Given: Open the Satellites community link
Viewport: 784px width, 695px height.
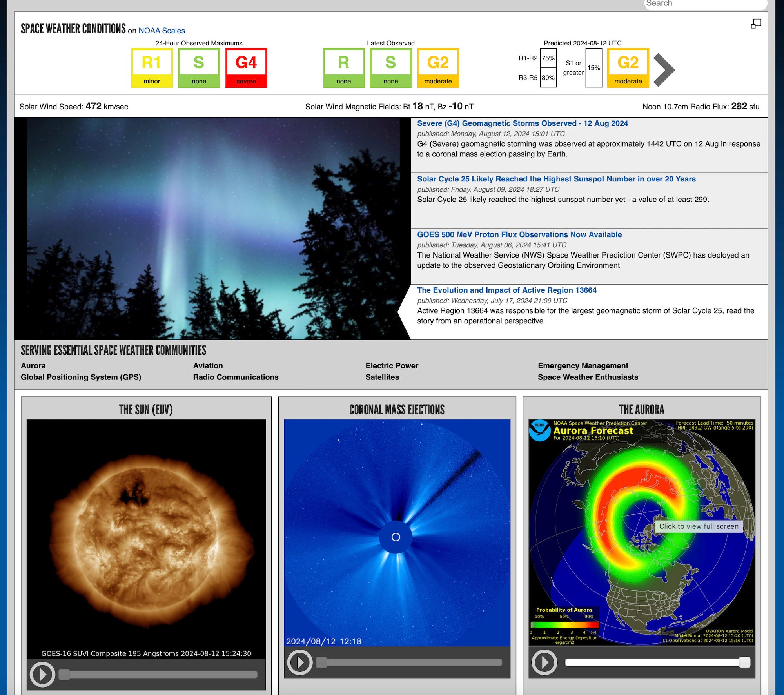Looking at the screenshot, I should point(382,377).
